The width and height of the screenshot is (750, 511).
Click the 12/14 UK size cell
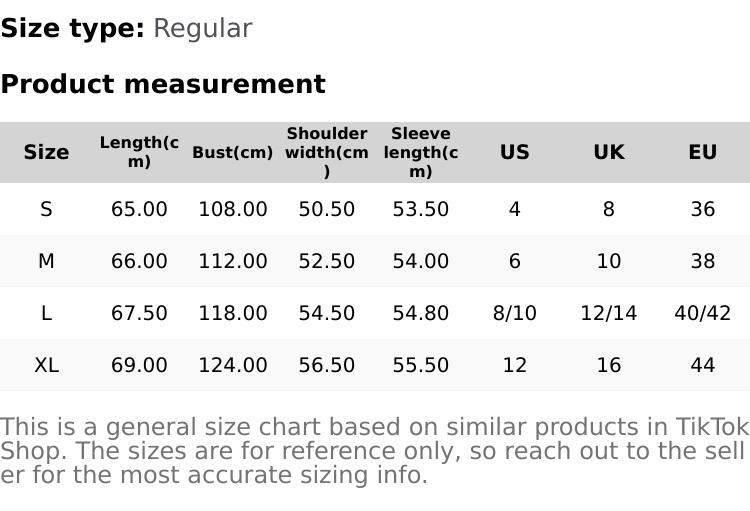(x=609, y=313)
